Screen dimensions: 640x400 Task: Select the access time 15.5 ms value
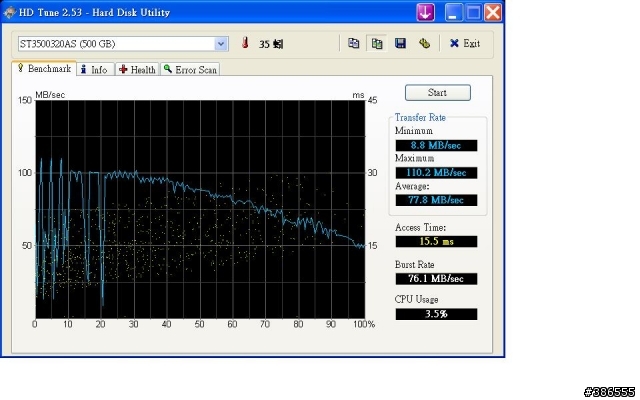point(436,242)
